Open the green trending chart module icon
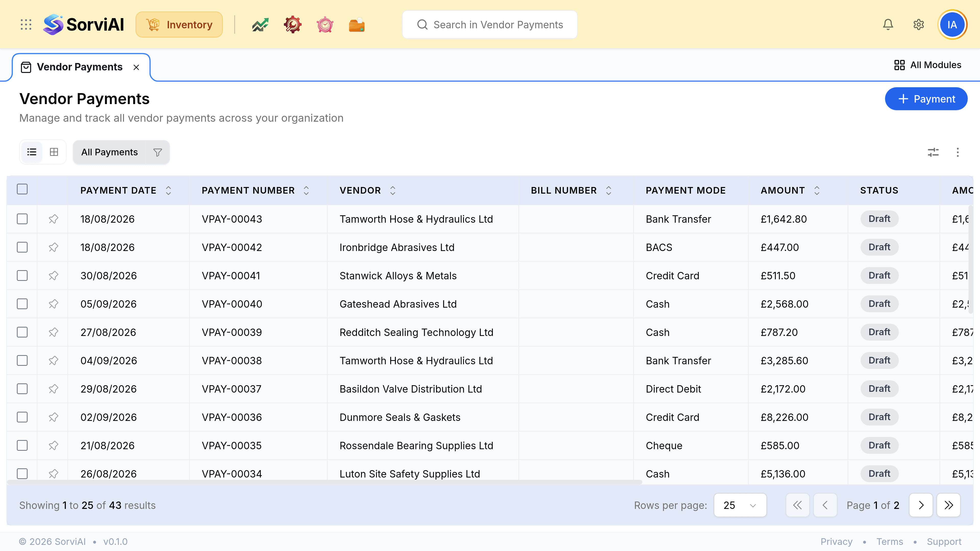980x551 pixels. click(x=260, y=25)
